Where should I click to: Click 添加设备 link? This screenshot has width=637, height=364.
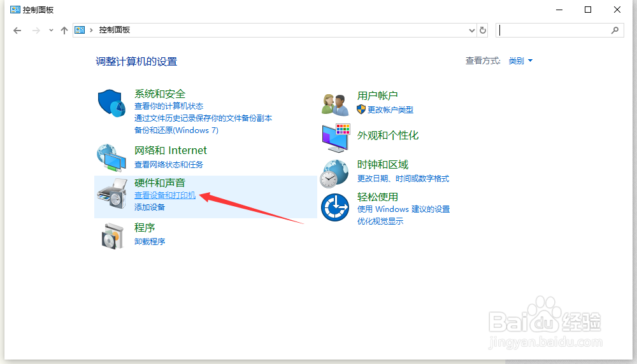(150, 207)
